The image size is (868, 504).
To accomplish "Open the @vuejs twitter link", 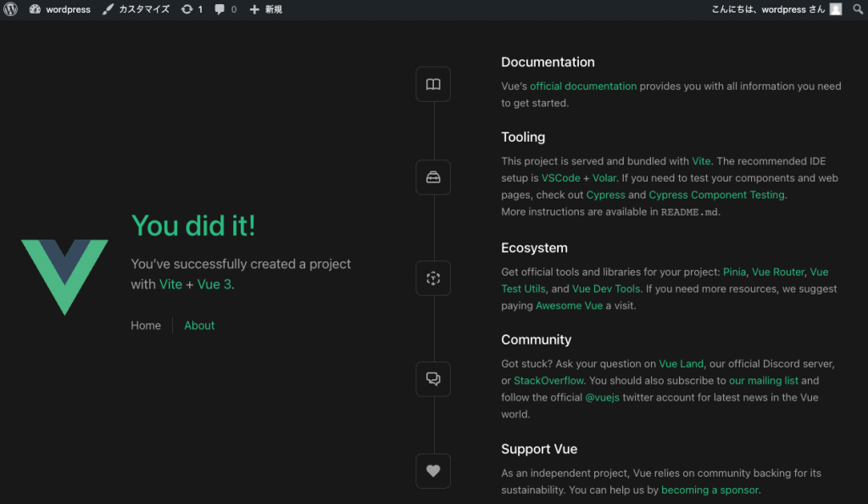I will (x=603, y=398).
